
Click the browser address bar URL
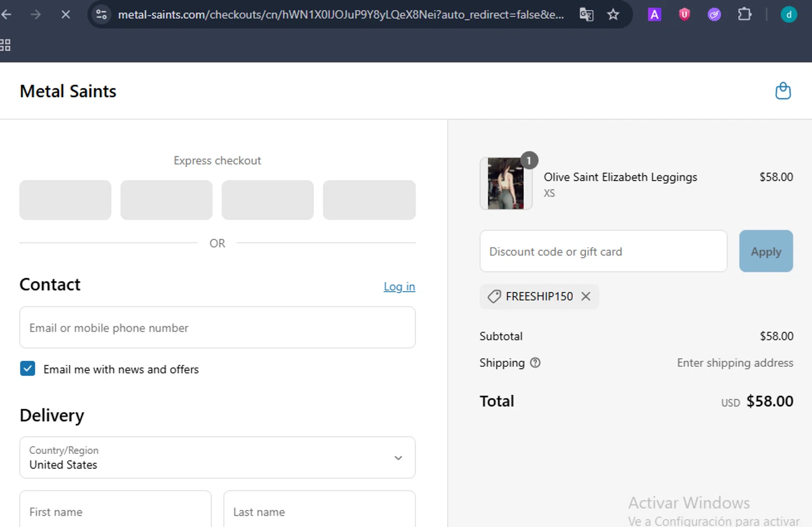341,15
